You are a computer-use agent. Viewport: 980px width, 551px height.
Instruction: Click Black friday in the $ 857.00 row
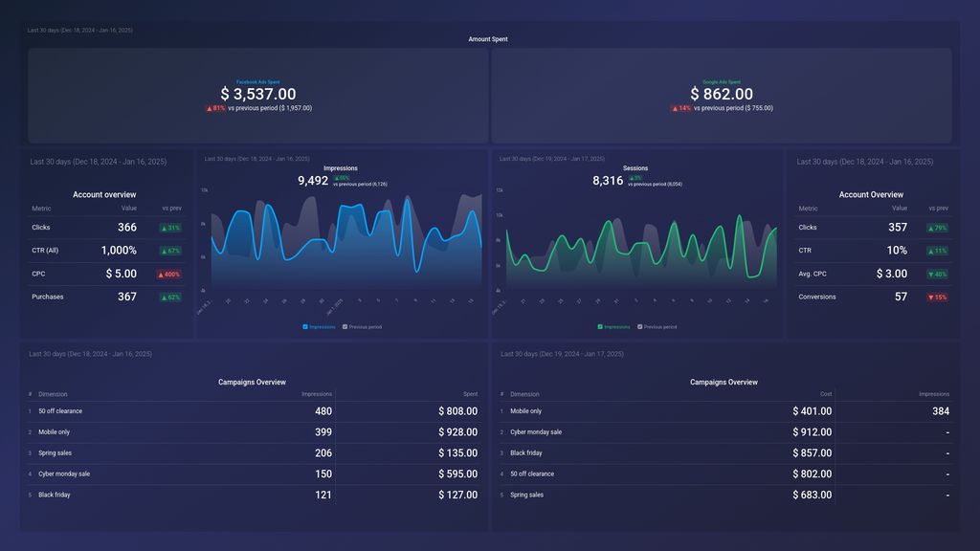point(526,452)
